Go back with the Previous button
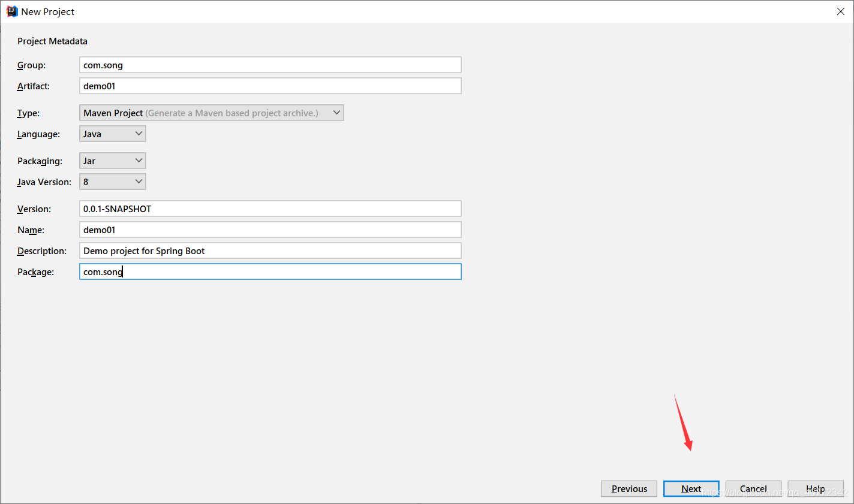This screenshot has height=504, width=854. (629, 488)
